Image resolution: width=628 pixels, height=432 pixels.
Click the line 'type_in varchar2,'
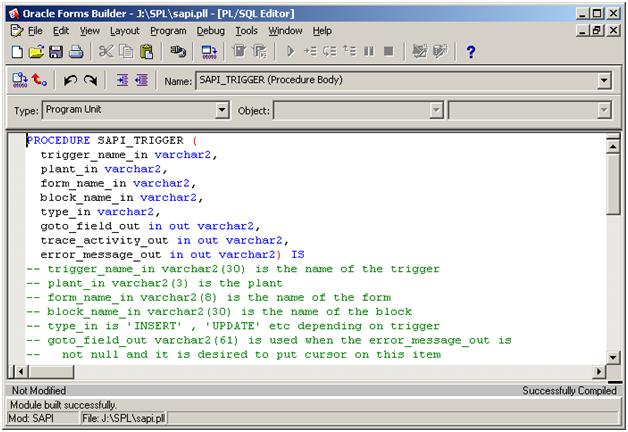click(100, 212)
